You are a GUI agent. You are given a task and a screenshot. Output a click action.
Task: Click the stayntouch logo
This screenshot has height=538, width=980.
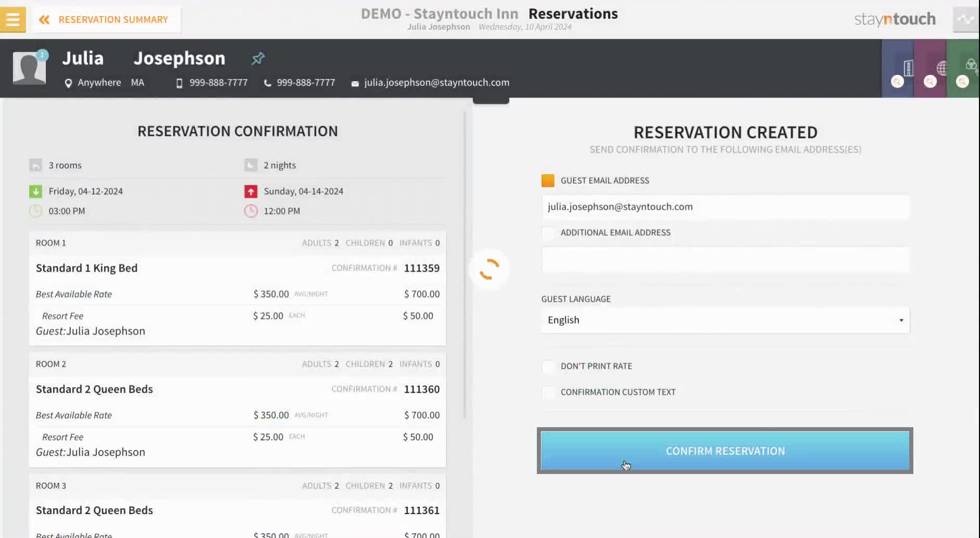(x=895, y=19)
